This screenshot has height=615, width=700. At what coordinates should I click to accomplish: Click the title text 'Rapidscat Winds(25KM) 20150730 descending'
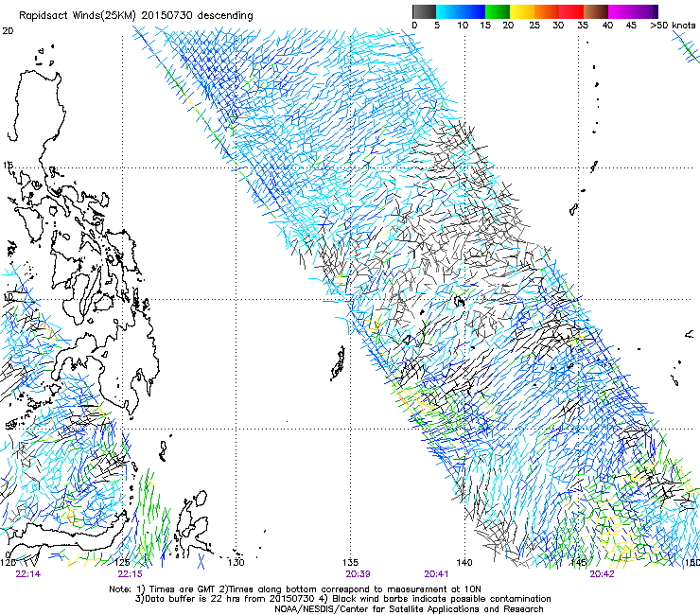135,16
